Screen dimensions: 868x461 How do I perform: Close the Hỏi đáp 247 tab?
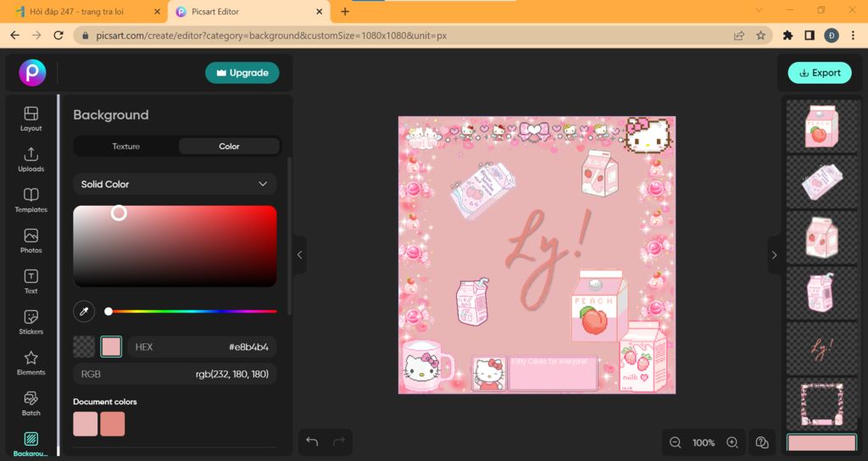click(x=157, y=11)
